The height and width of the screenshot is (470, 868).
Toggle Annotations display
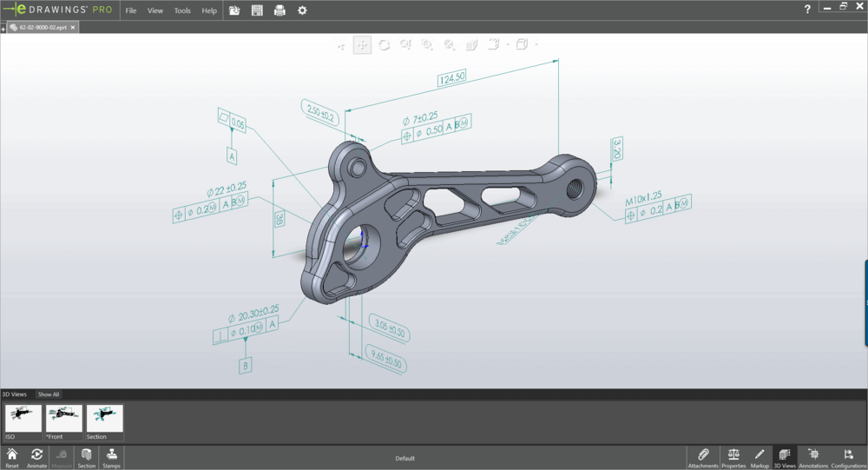coord(813,458)
